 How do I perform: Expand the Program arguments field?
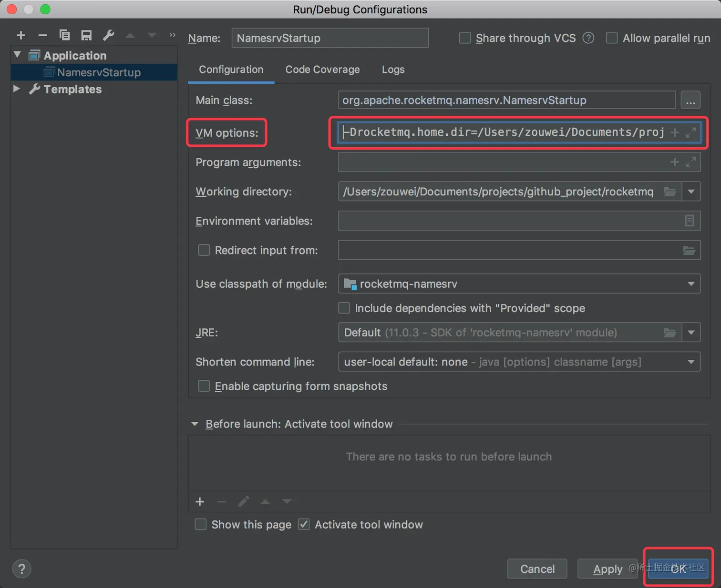coord(690,162)
